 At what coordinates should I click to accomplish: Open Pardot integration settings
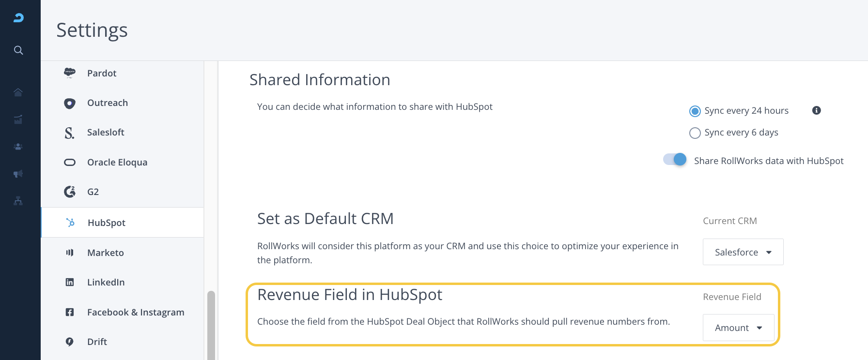pos(102,73)
